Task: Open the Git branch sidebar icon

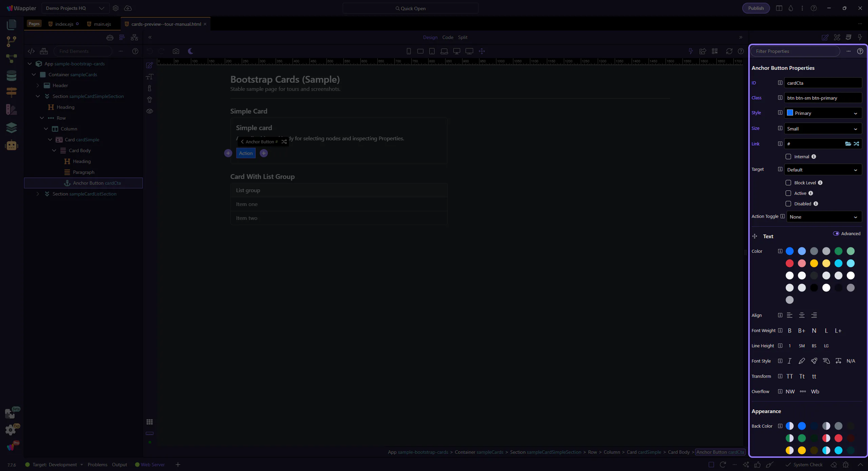Action: pos(11,41)
